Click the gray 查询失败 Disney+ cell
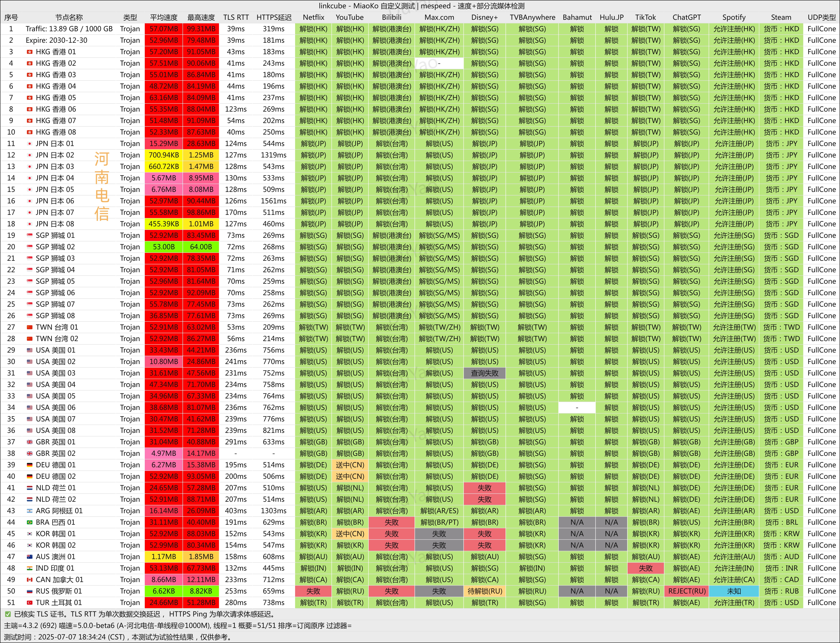This screenshot has width=840, height=643. pos(485,373)
